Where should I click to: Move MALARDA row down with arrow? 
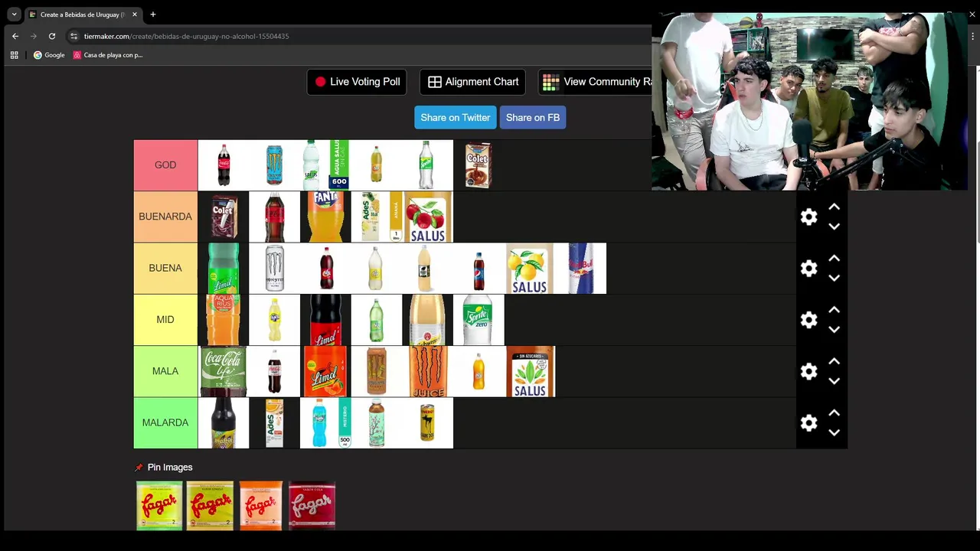tap(835, 432)
